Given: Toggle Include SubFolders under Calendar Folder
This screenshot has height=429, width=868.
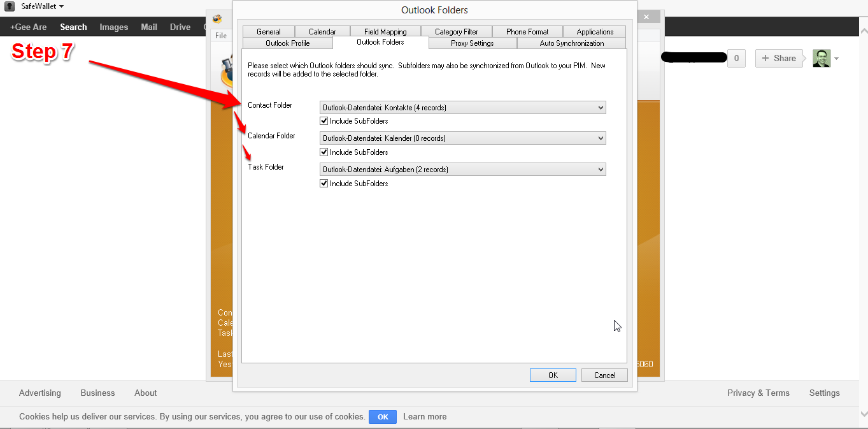Looking at the screenshot, I should [x=324, y=152].
